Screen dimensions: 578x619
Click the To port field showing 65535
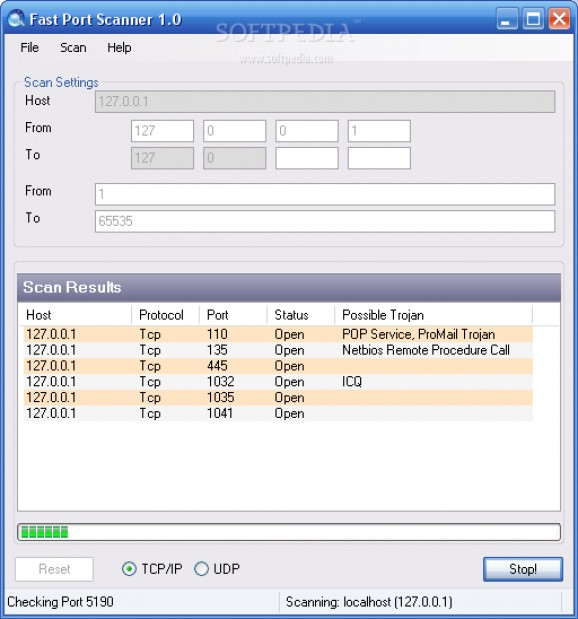(325, 221)
